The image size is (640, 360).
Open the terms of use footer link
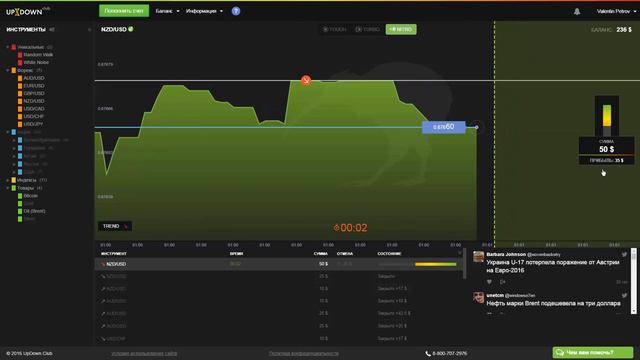point(144,353)
